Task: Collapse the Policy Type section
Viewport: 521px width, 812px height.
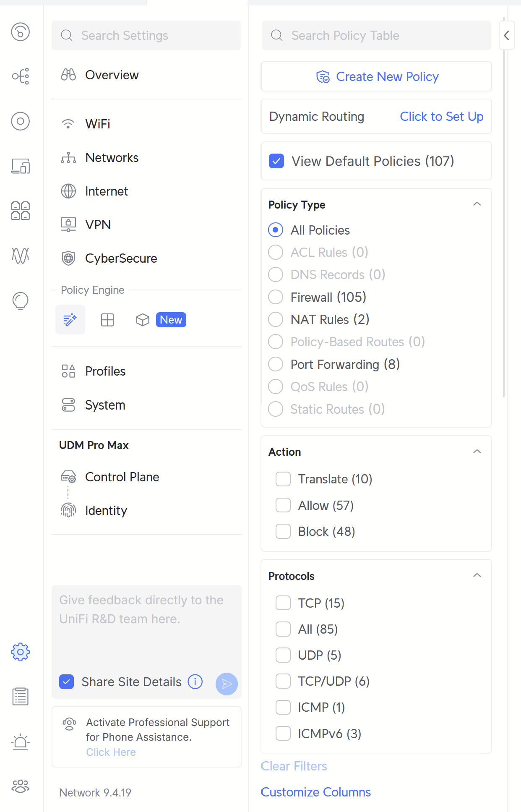Action: coord(477,204)
